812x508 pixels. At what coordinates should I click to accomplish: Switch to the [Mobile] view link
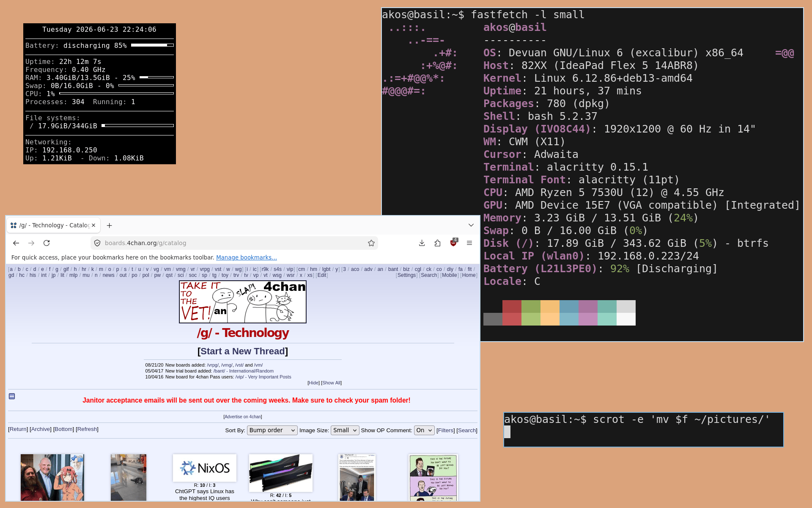(x=450, y=275)
